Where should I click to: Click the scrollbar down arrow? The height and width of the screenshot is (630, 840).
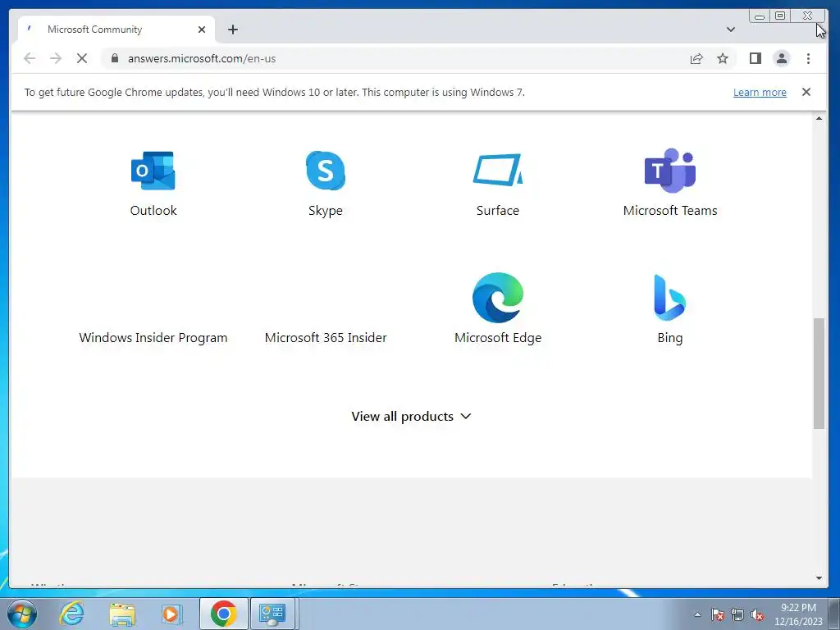click(x=819, y=578)
